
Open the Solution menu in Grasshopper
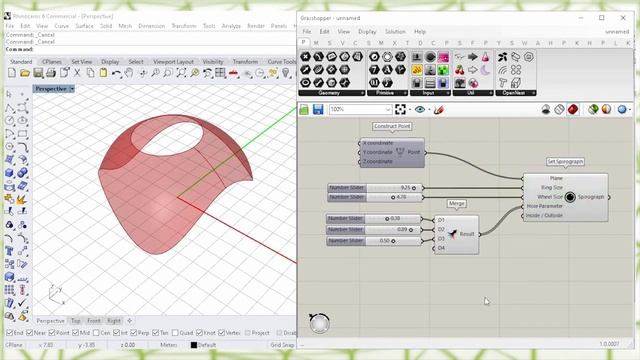pos(395,31)
